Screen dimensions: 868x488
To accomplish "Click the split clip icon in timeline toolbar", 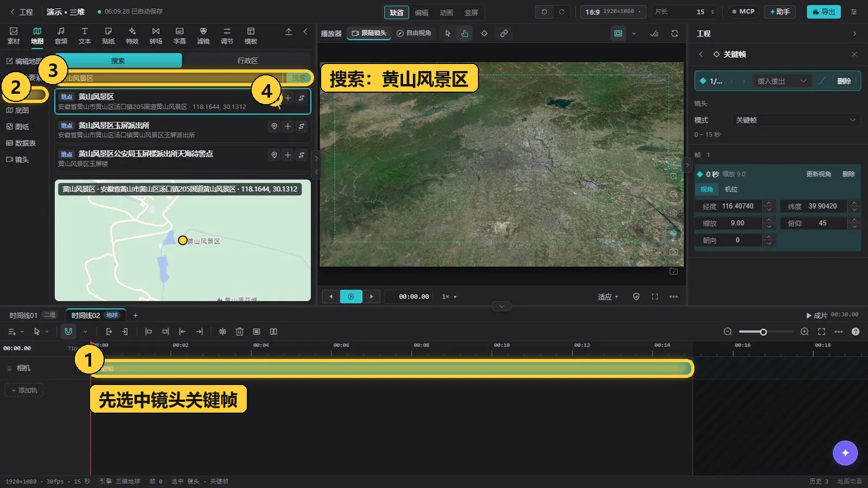I will [222, 331].
